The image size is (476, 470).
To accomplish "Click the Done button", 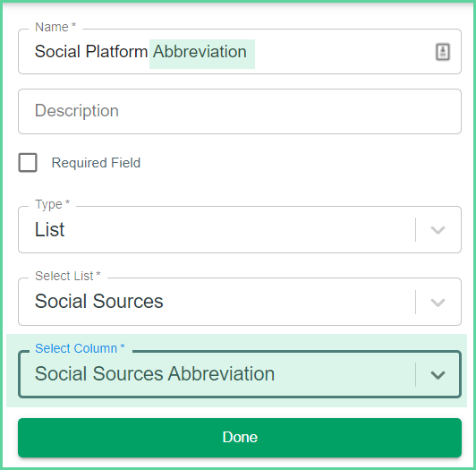I will pos(240,438).
